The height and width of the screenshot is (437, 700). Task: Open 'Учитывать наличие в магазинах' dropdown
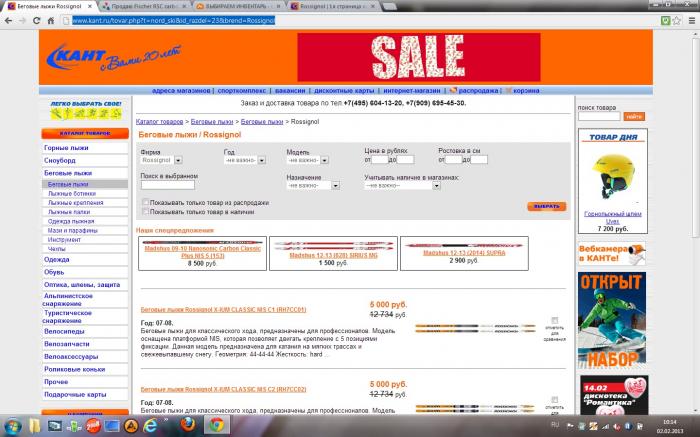coord(403,185)
